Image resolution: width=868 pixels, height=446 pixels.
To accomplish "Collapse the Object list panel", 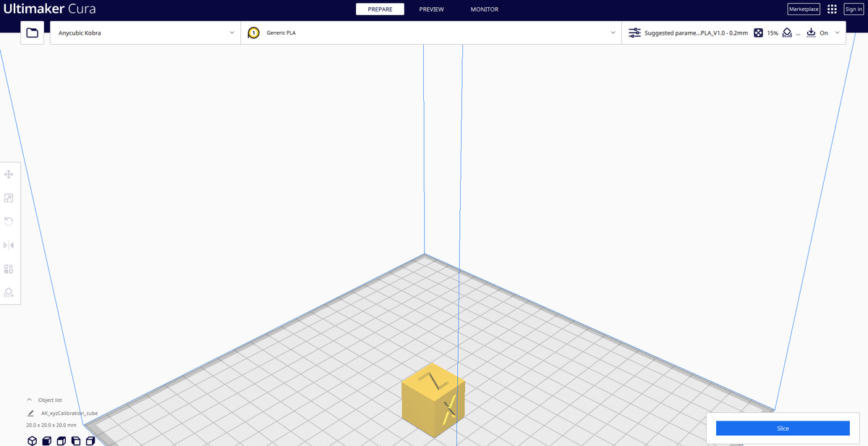I will pos(30,399).
